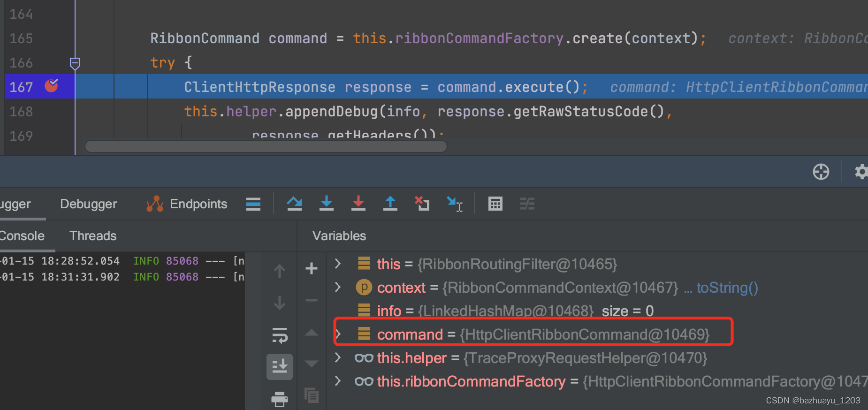
Task: Click the crosshair locate icon
Action: click(821, 172)
